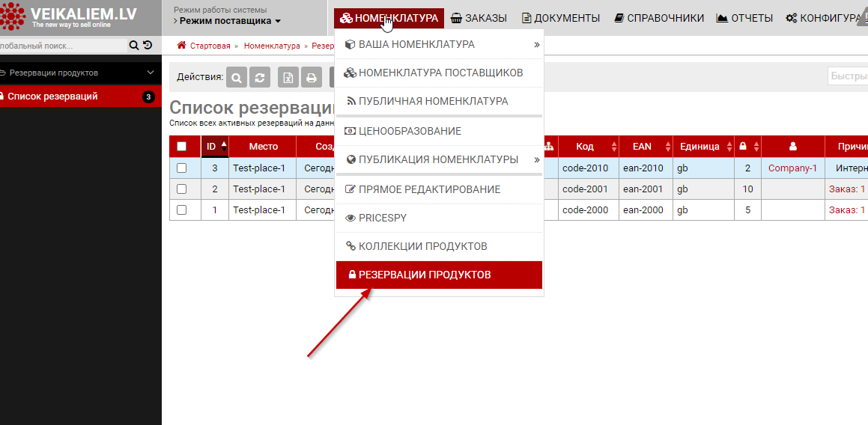The width and height of the screenshot is (868, 425).
Task: Open the Company-1 link
Action: point(792,168)
